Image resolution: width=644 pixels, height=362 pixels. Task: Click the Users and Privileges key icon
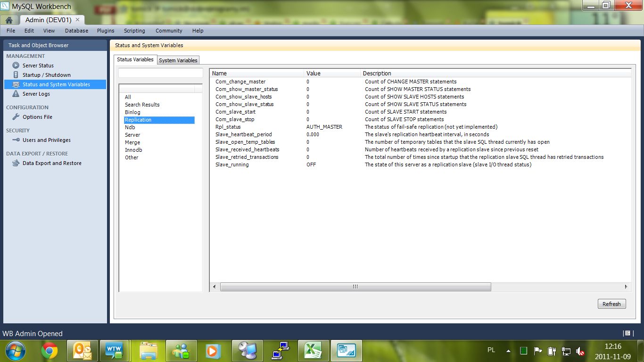coord(16,140)
